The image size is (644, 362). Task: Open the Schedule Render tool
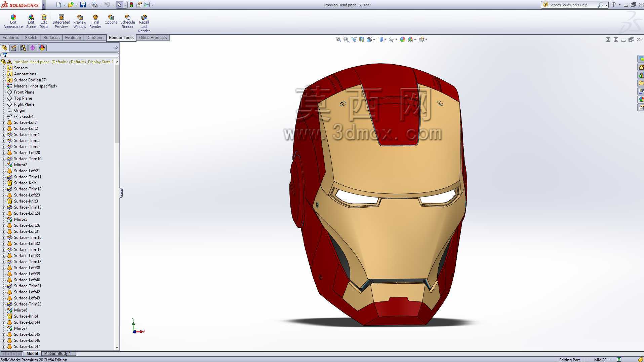point(127,22)
